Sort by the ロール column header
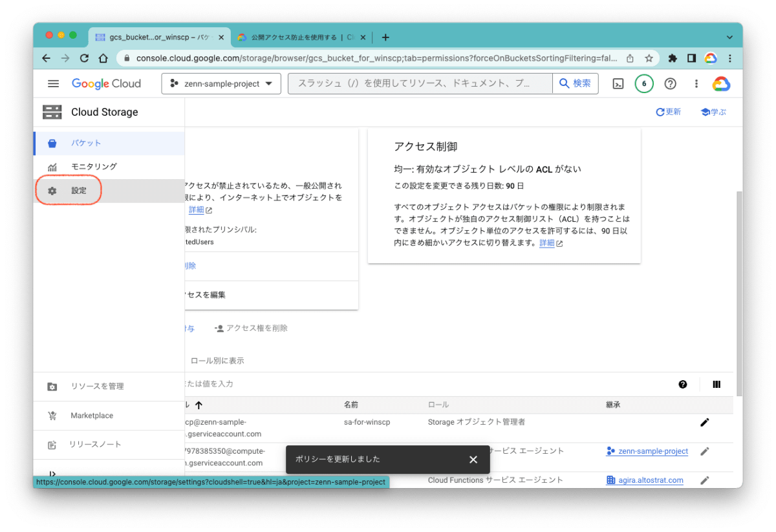The height and width of the screenshot is (532, 776). pos(438,405)
